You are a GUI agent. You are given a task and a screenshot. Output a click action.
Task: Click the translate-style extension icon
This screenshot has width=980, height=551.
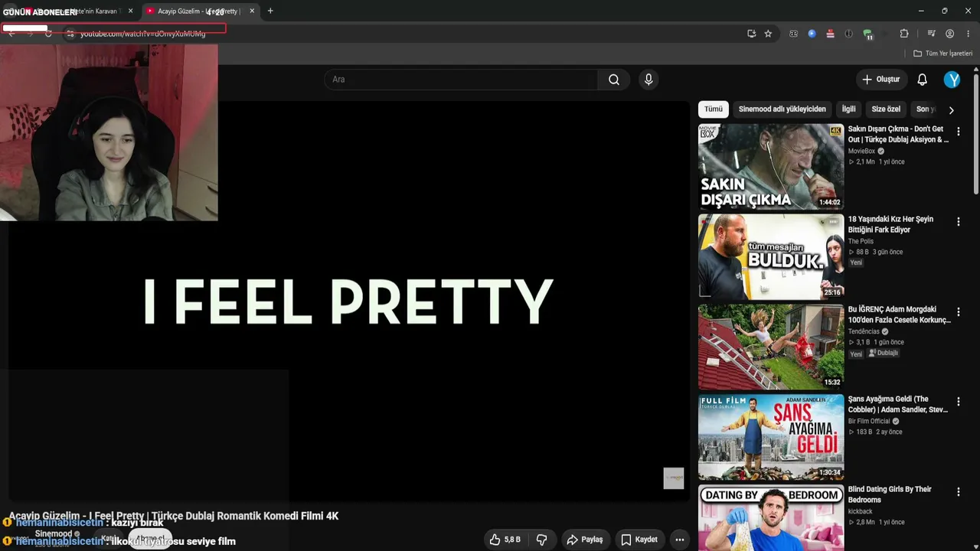[x=793, y=34]
